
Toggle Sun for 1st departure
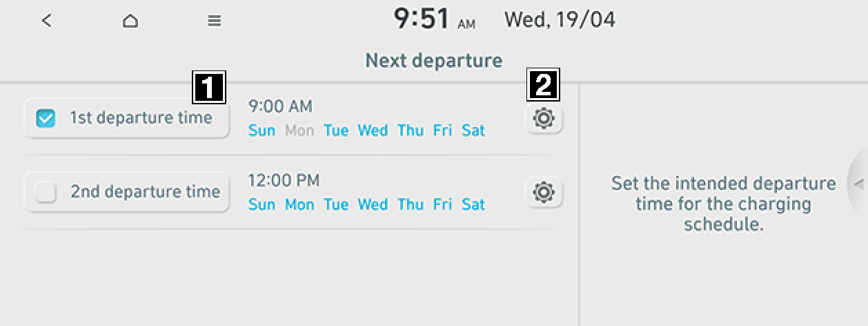[x=262, y=131]
